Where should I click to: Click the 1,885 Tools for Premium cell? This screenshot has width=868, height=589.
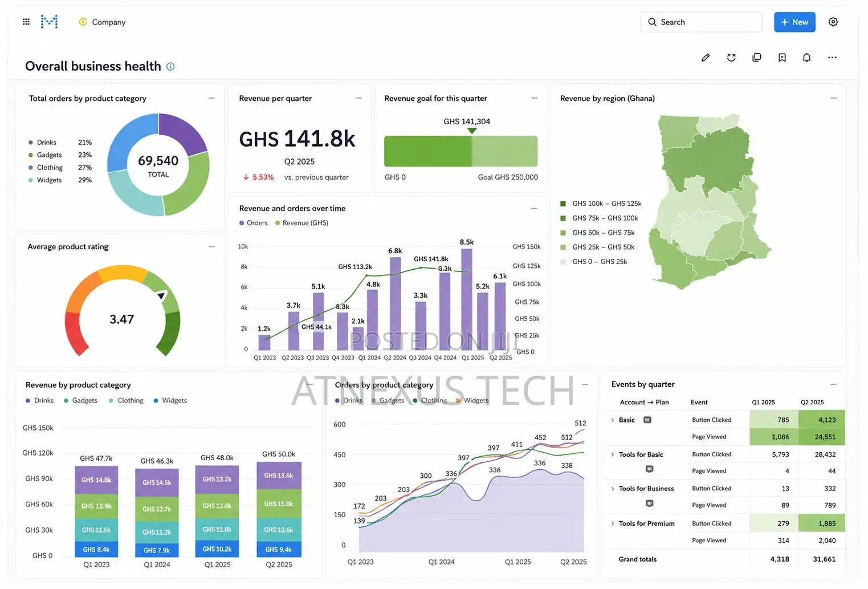(x=822, y=523)
